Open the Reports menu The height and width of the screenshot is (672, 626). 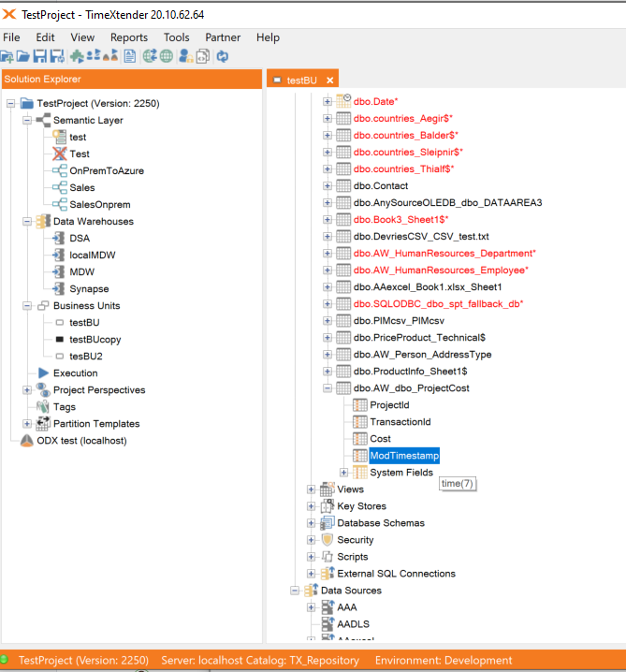pos(129,37)
